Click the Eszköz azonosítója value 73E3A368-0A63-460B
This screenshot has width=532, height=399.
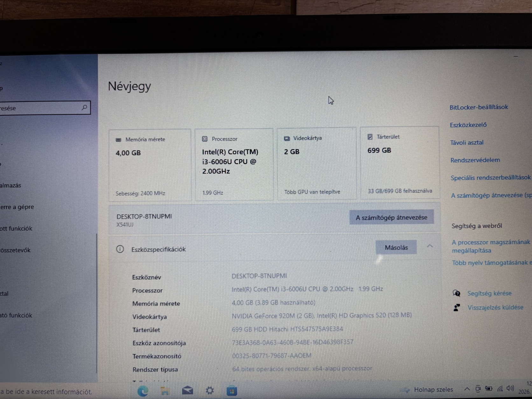(x=292, y=342)
